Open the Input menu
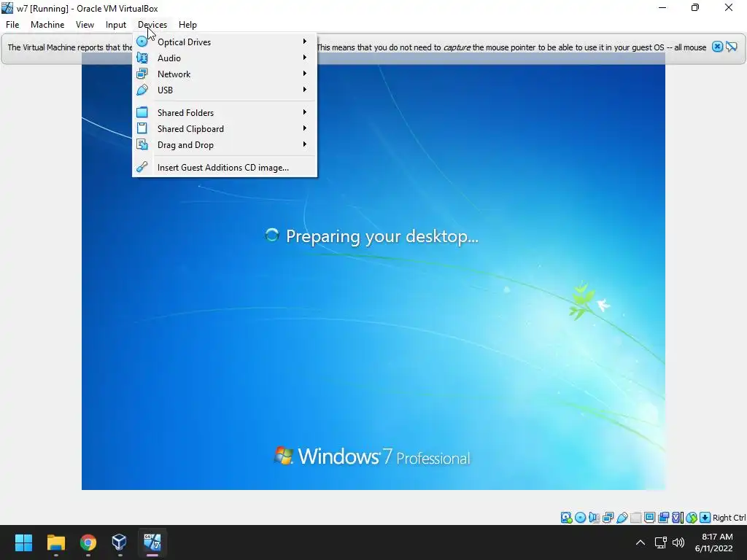The height and width of the screenshot is (560, 747). pos(116,25)
